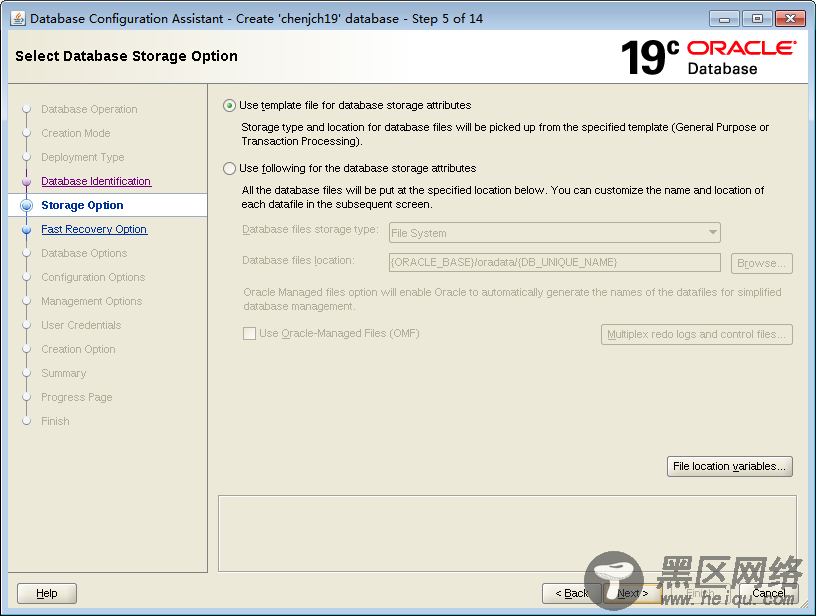Open Database files storage type dropdown
The width and height of the screenshot is (816, 616).
click(x=555, y=233)
